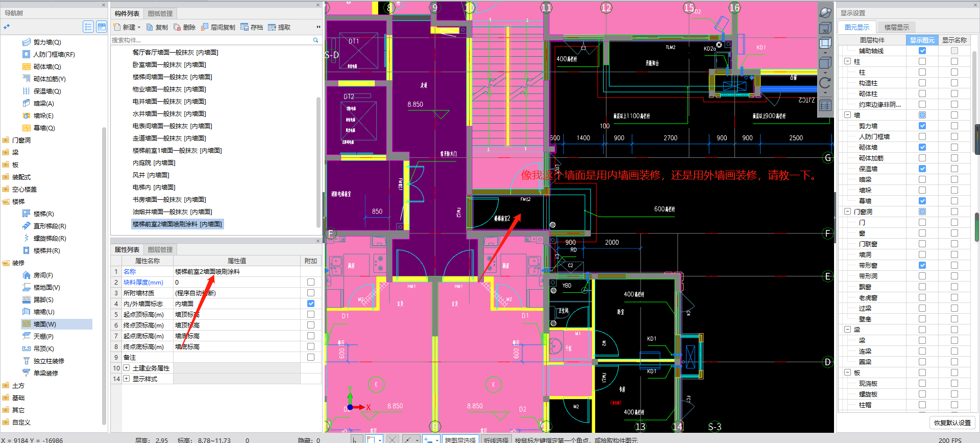Click the display checklist icon in the view toolbar
This screenshot has height=443, width=980.
[825, 105]
